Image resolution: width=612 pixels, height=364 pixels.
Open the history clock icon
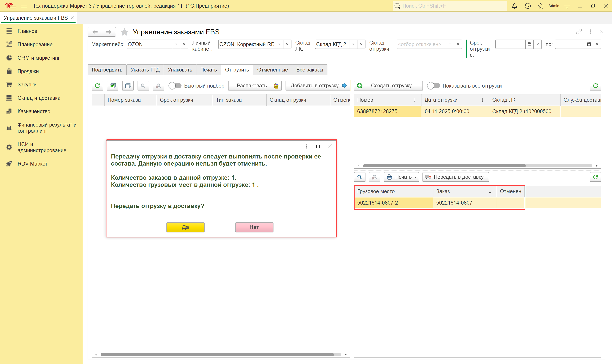528,6
